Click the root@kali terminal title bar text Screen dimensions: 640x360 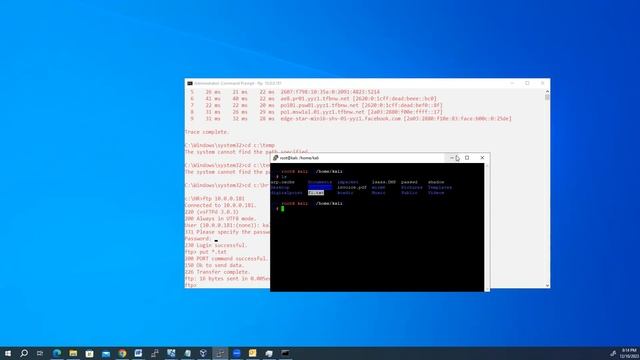pyautogui.click(x=299, y=158)
